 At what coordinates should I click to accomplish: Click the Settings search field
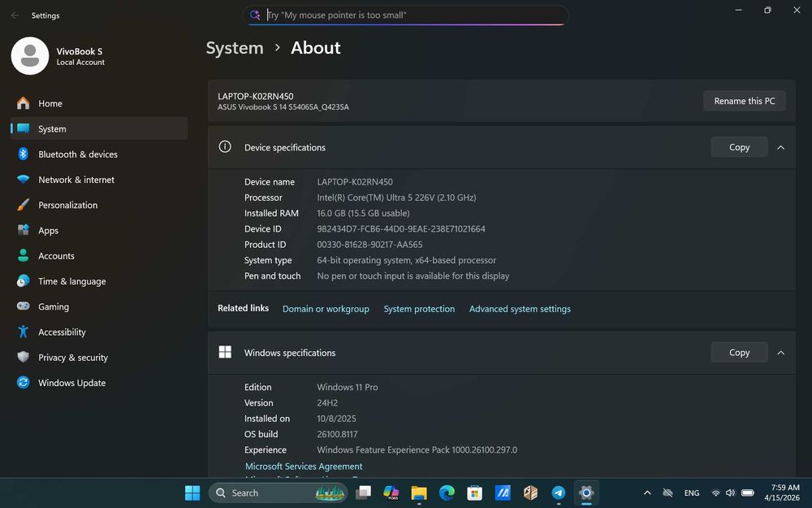pyautogui.click(x=405, y=15)
